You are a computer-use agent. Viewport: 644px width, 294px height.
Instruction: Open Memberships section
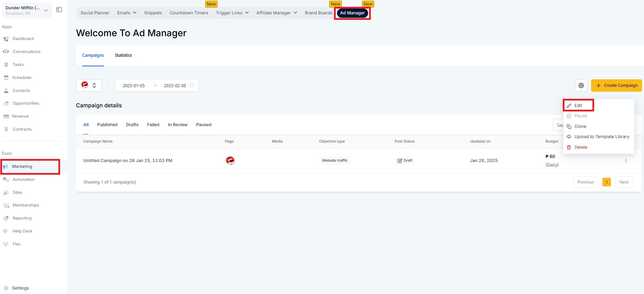pyautogui.click(x=26, y=205)
